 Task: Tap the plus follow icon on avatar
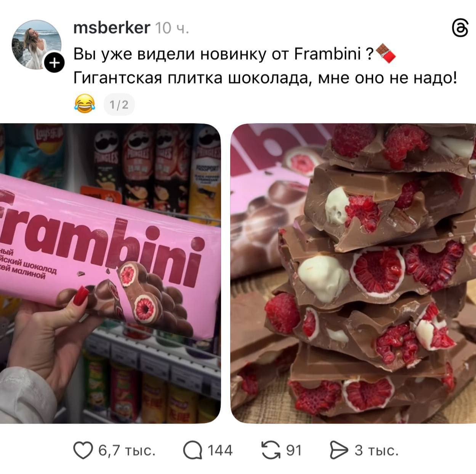click(x=55, y=62)
